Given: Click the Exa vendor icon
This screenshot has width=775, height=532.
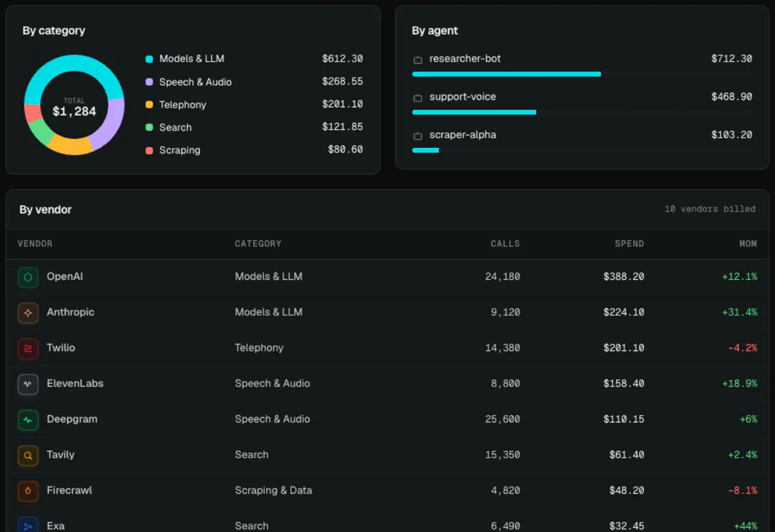Looking at the screenshot, I should 28,525.
